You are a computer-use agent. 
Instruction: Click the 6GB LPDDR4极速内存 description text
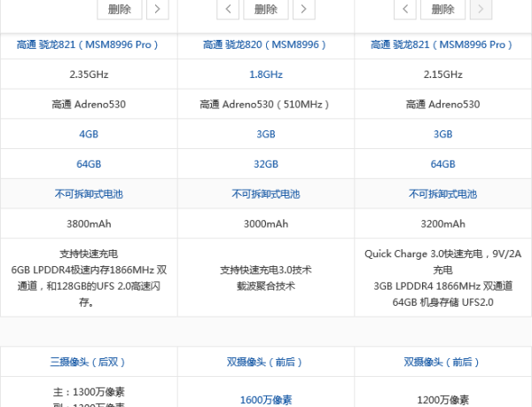click(x=89, y=286)
